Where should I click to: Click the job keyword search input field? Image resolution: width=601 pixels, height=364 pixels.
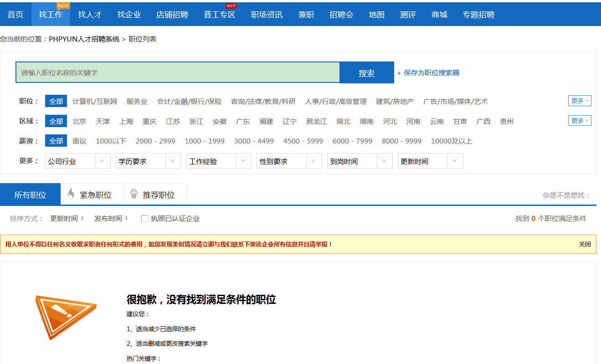tap(178, 73)
